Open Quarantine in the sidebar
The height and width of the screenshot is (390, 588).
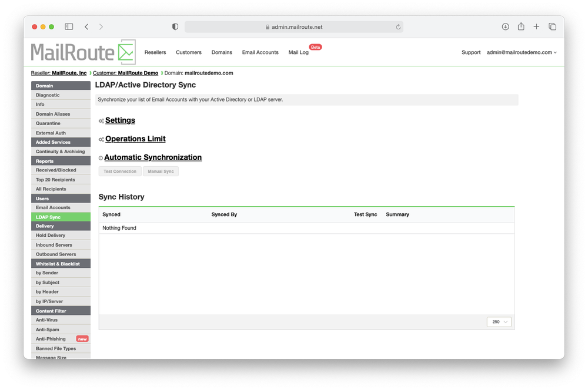coord(61,123)
